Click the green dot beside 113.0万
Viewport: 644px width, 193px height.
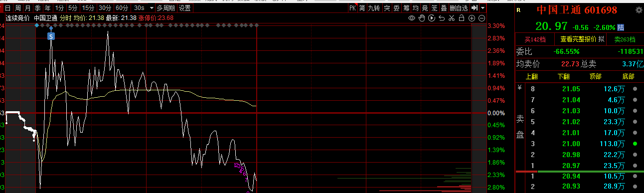point(635,144)
